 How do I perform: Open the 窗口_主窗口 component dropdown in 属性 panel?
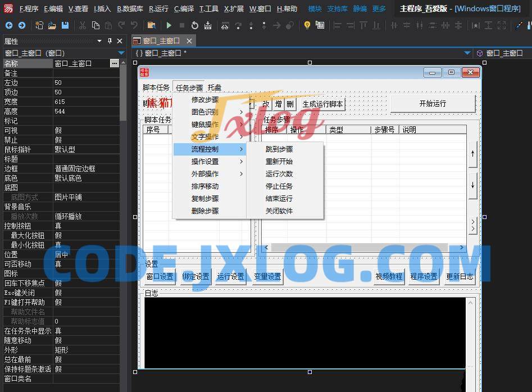(121, 53)
